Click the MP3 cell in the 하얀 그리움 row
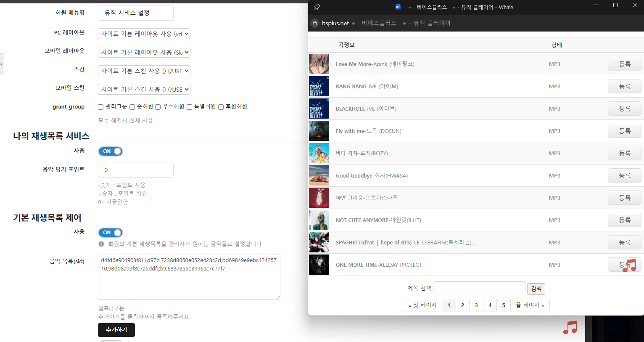The image size is (644, 342). (x=554, y=198)
